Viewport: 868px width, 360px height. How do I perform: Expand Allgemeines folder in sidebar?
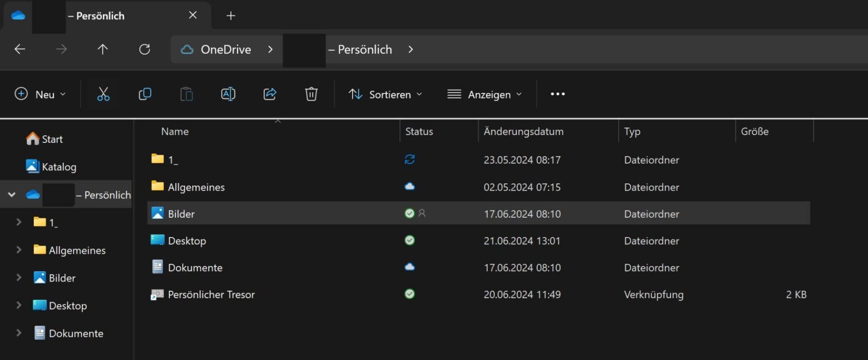coord(19,250)
